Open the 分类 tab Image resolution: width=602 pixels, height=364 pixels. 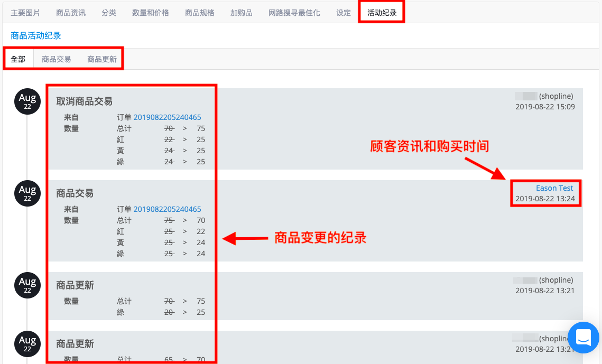coord(109,13)
